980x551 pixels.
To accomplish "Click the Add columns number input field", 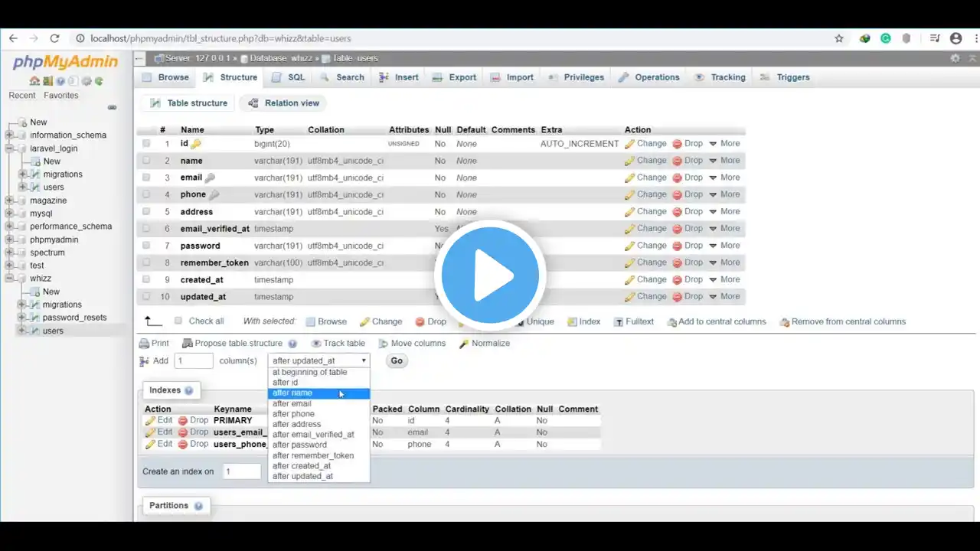I will (x=194, y=361).
